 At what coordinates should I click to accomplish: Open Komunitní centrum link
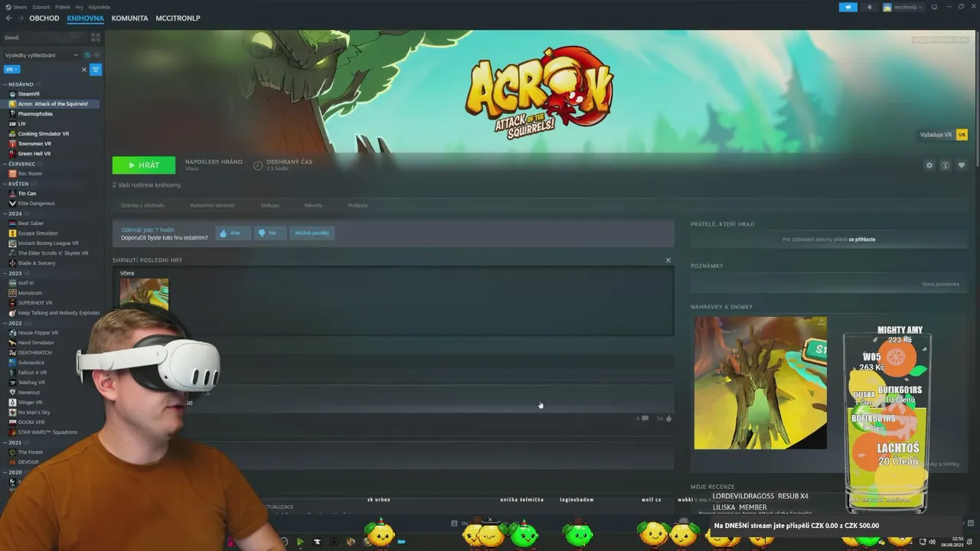tap(213, 205)
